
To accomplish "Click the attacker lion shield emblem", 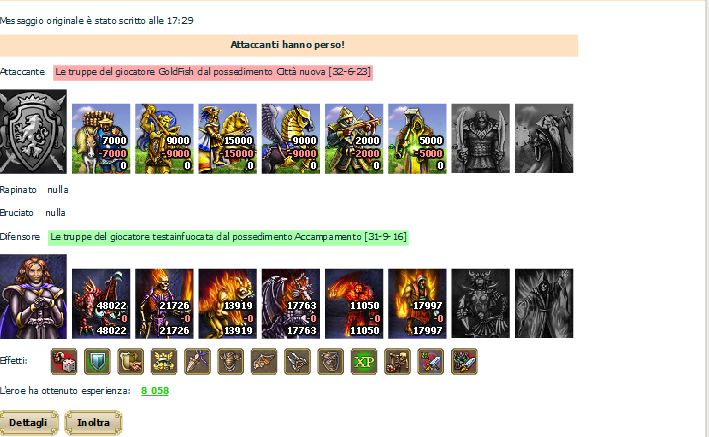I will coord(33,132).
